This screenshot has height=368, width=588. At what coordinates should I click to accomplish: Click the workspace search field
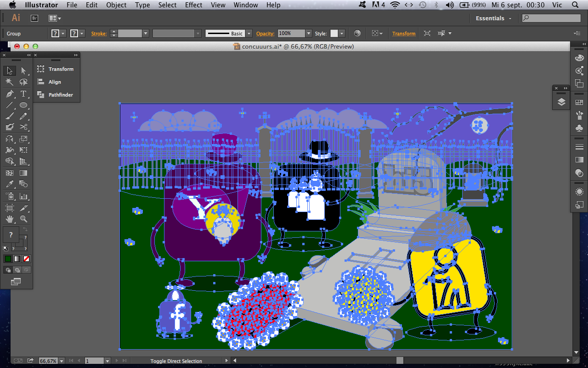click(x=552, y=18)
